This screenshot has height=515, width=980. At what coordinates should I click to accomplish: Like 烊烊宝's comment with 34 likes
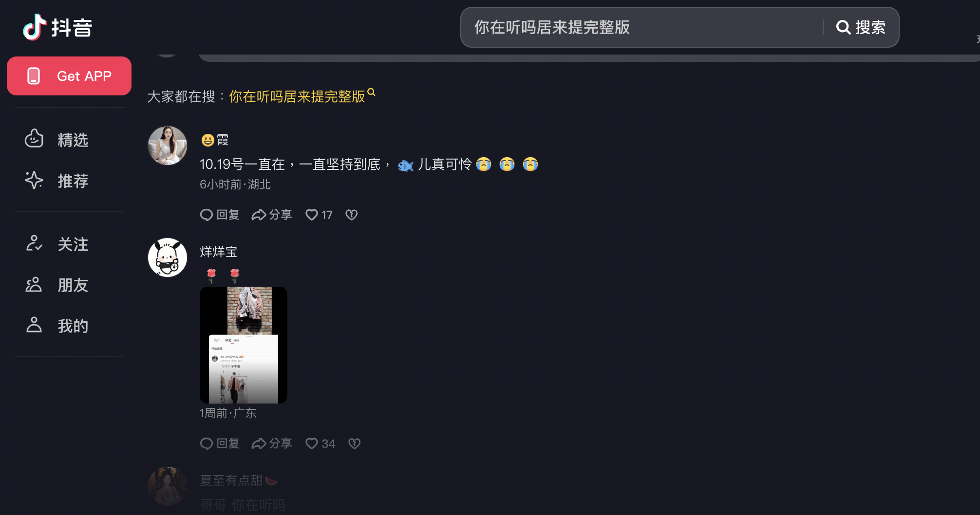pos(320,443)
